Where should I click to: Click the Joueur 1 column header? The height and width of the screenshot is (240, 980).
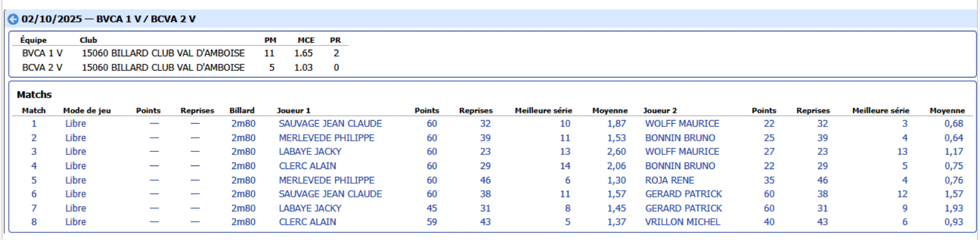point(293,111)
